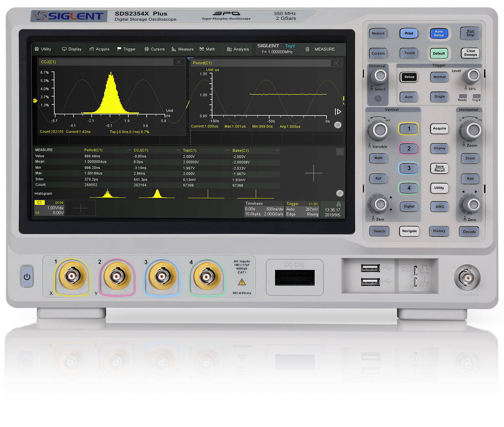Open the Utility menu on screen
This screenshot has width=504, height=427.
click(43, 49)
